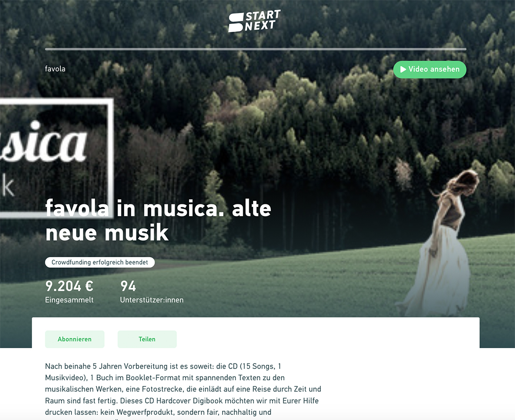Click the play triangle icon on the video button

click(403, 69)
